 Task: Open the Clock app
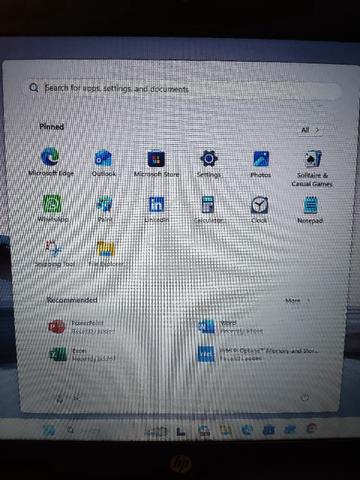click(x=259, y=209)
